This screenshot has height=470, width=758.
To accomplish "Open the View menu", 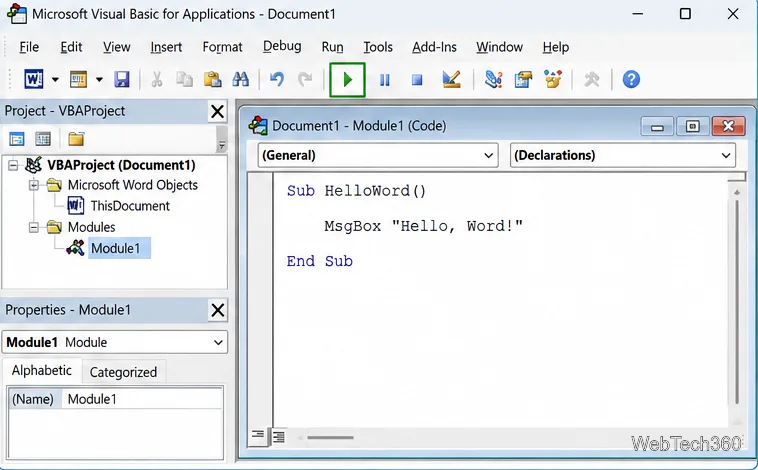I will (x=117, y=47).
